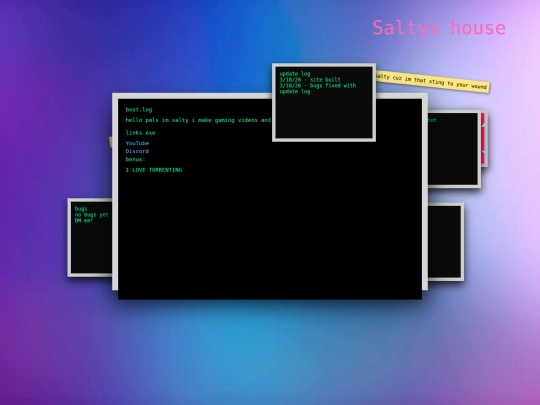Click the "DM me!" text
Image resolution: width=540 pixels, height=405 pixels.
point(84,220)
